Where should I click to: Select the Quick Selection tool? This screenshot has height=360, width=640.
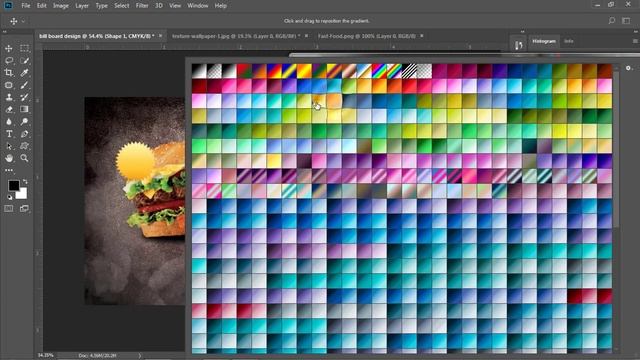coord(24,61)
